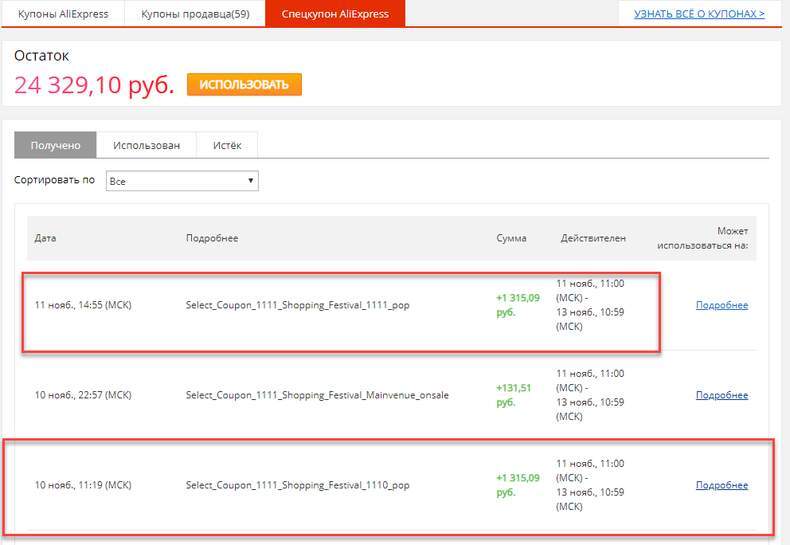Select the Спецкупон AliExpress tab
This screenshot has height=545, width=790.
[x=335, y=14]
